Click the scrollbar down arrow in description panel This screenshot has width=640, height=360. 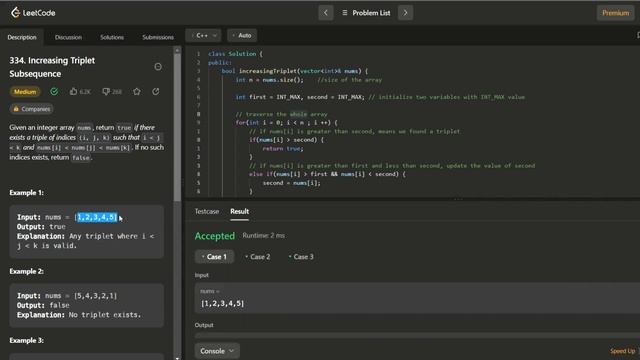(177, 358)
